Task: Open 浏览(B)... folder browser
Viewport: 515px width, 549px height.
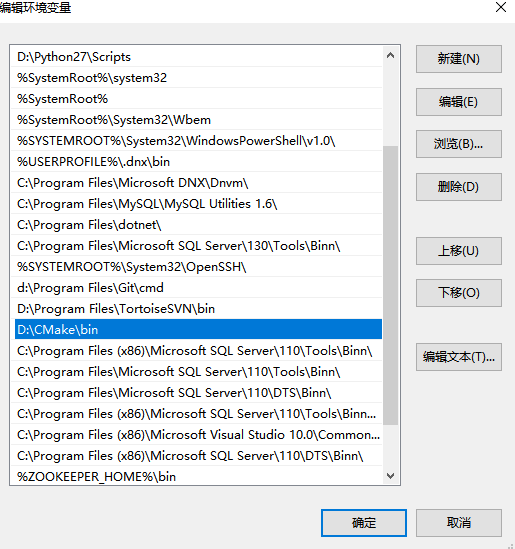Action: pos(459,144)
